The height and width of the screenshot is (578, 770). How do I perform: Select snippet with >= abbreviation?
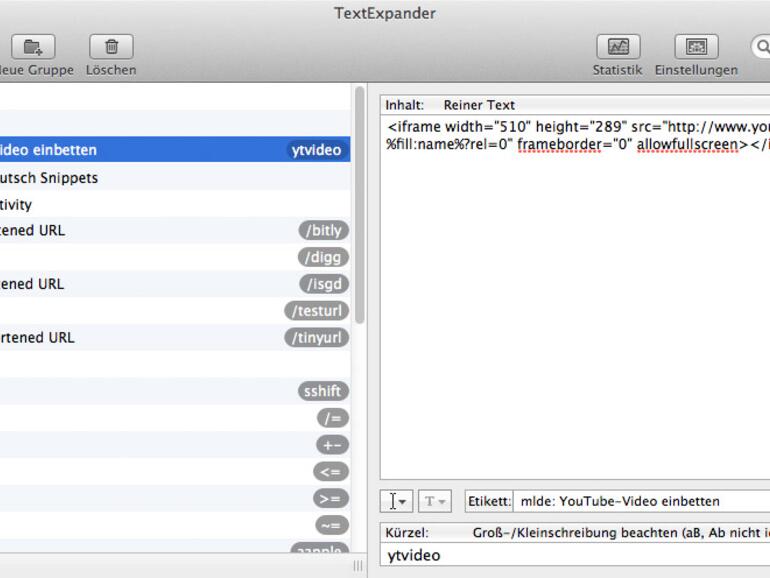175,498
